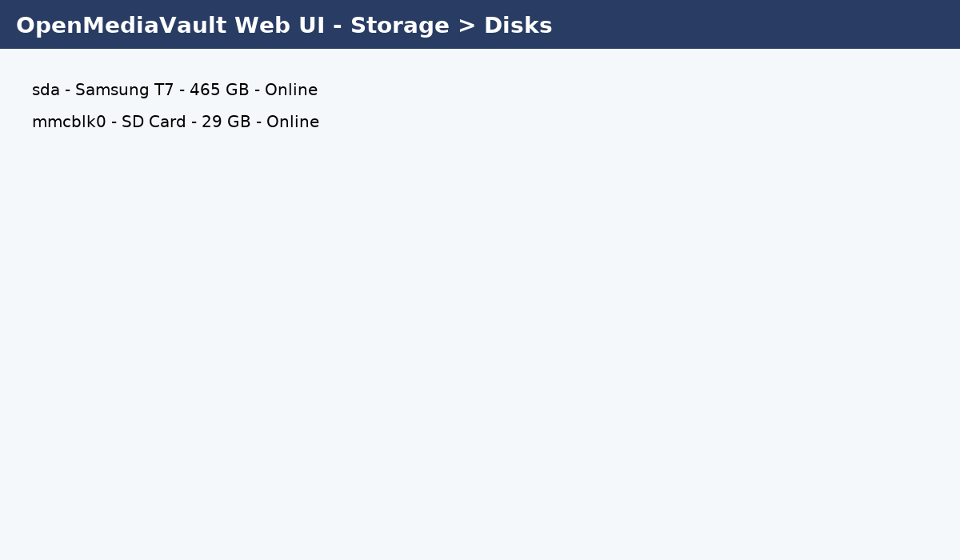Viewport: 960px width, 560px height.
Task: Click the sda device name
Action: pos(46,90)
